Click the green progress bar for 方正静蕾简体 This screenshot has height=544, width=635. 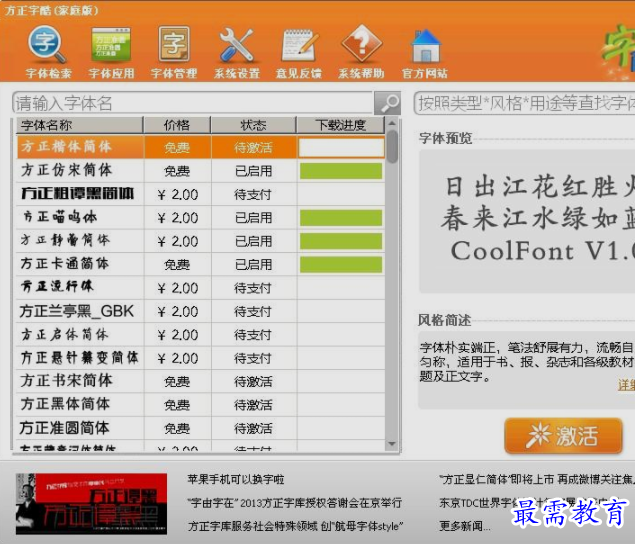[x=341, y=241]
